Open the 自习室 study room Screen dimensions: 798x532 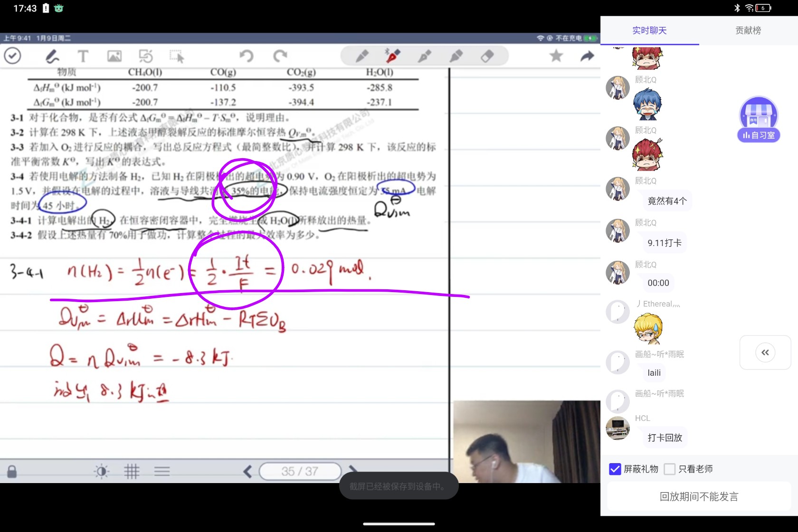pos(759,119)
